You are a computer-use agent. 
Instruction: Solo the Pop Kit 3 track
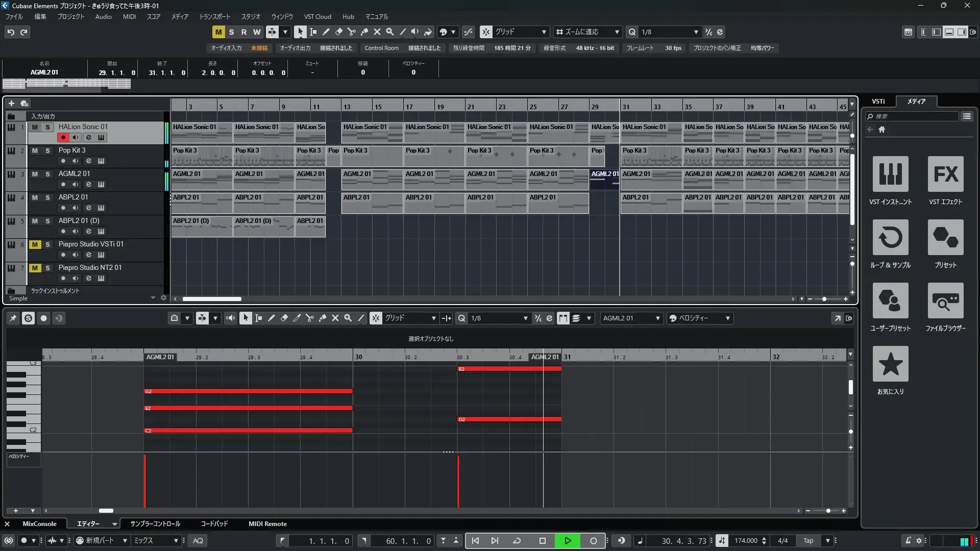coord(47,151)
